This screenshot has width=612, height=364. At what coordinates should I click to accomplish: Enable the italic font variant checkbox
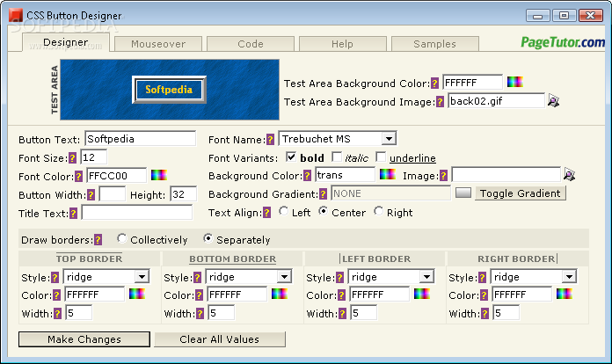337,157
